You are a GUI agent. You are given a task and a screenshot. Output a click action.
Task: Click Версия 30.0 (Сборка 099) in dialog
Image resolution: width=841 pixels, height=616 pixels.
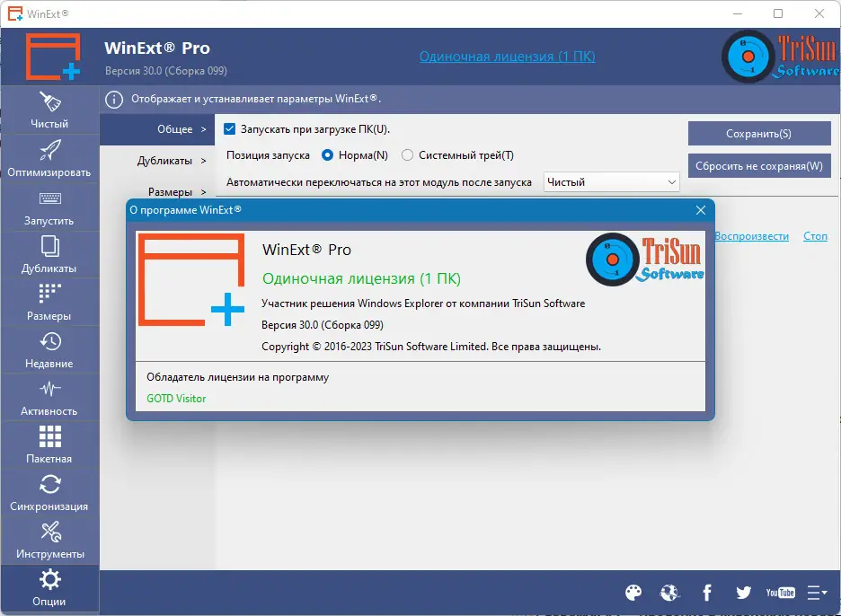323,325
